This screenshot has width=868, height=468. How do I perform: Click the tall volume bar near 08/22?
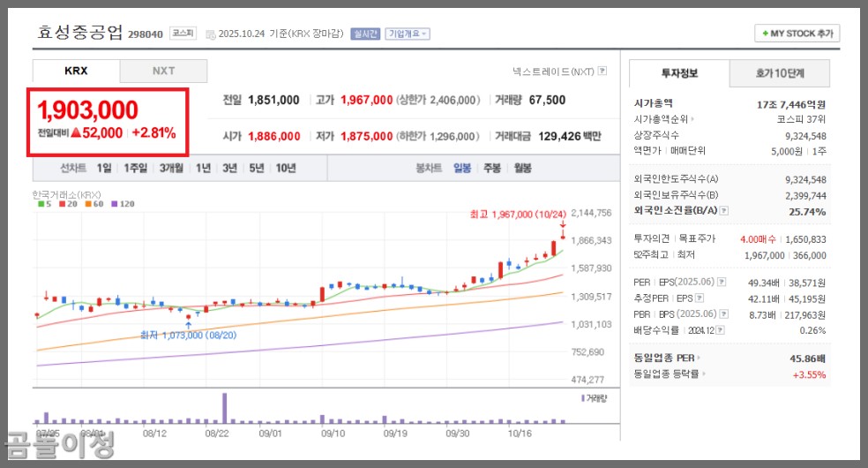(224, 408)
